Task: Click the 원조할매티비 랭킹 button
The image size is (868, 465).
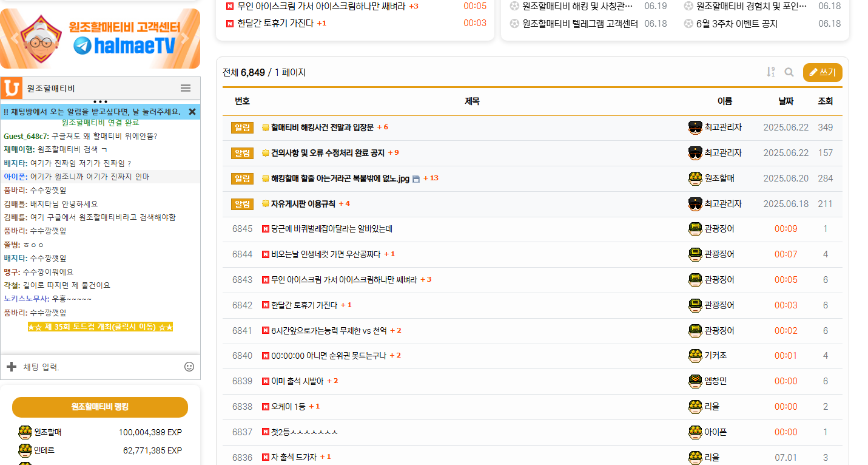Action: coord(100,407)
